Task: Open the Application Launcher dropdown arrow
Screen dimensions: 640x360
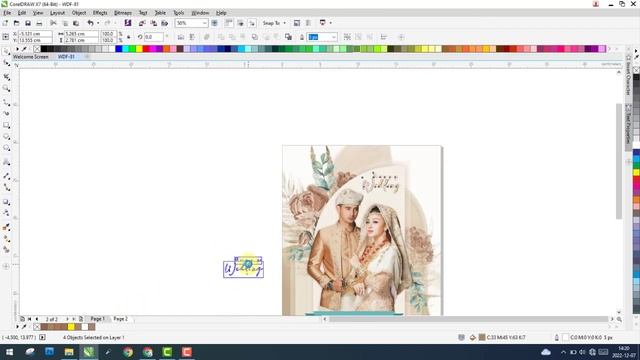Action: [331, 23]
